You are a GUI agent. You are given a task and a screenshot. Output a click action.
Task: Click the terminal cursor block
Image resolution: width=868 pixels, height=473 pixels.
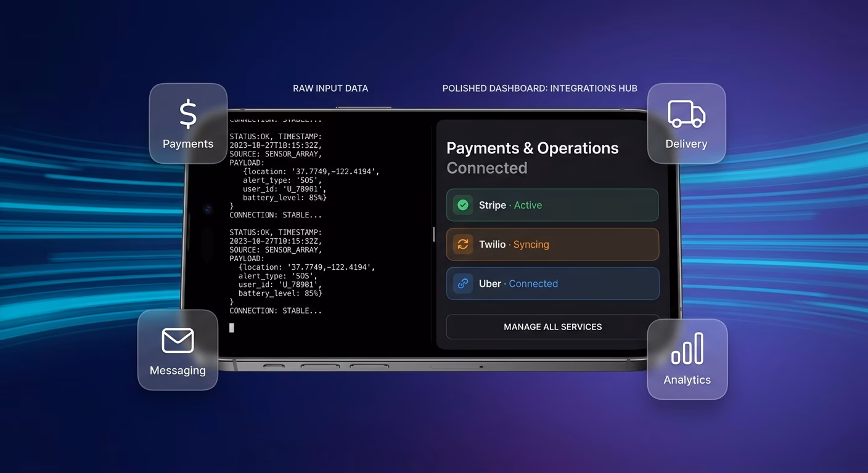pyautogui.click(x=232, y=328)
